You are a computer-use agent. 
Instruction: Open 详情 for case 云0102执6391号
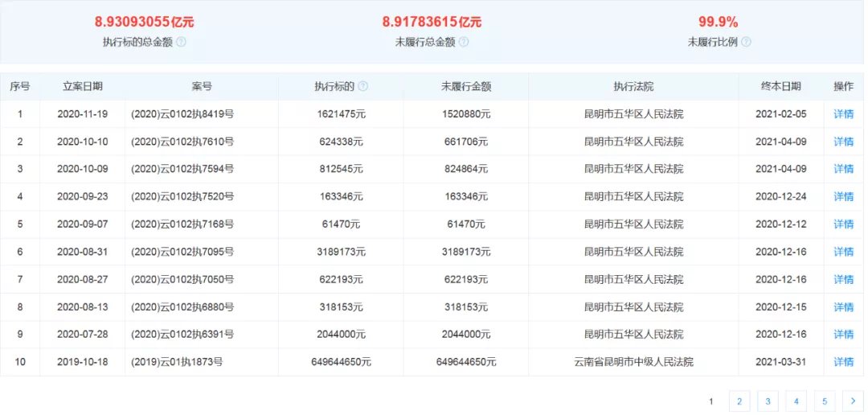tap(844, 335)
